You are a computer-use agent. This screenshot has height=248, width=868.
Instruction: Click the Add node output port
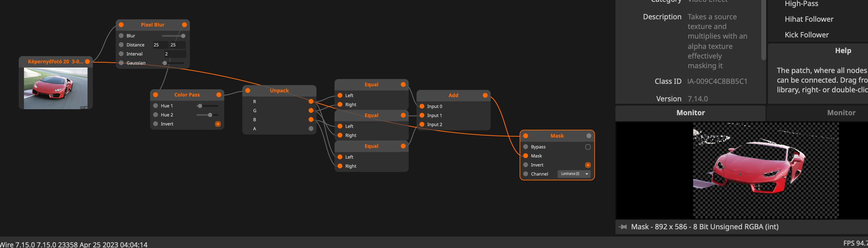tap(485, 95)
